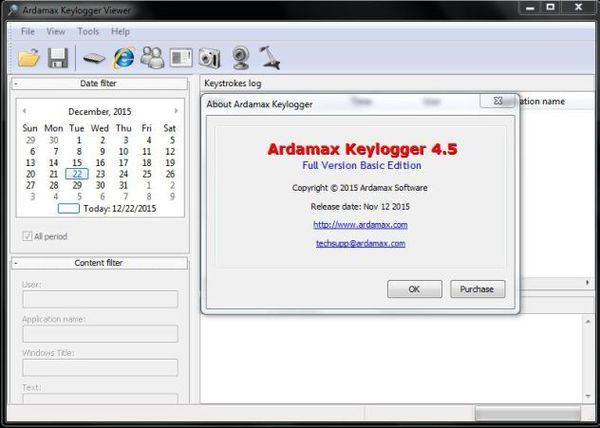
Task: Go to previous month in calendar
Action: [24, 111]
